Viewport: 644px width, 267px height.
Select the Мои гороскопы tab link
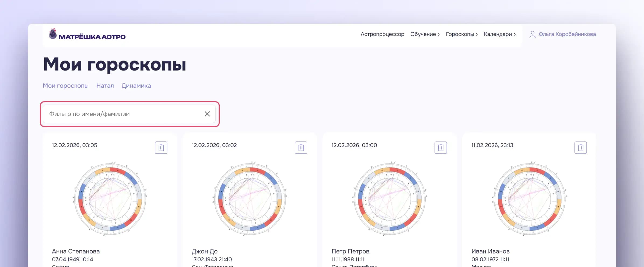66,86
